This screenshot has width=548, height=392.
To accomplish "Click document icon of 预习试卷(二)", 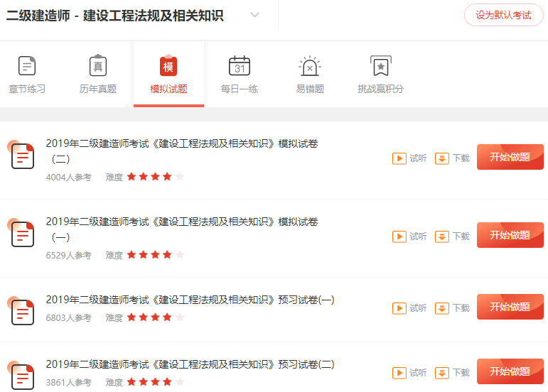I will [21, 375].
